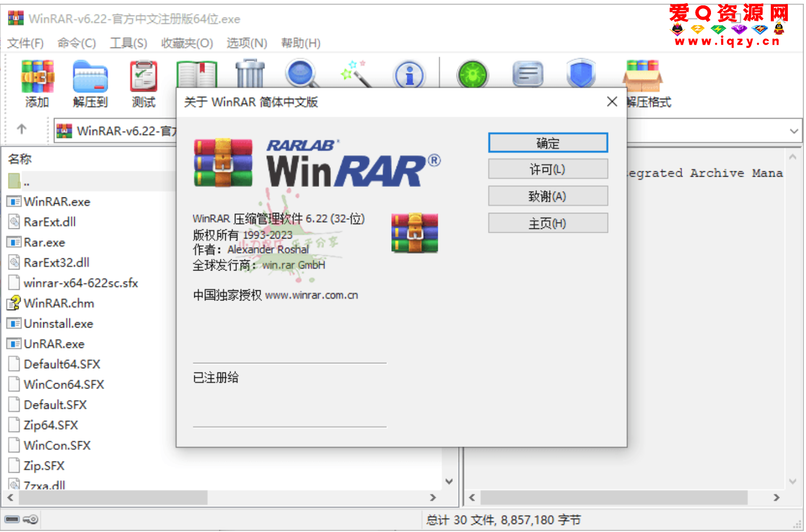The width and height of the screenshot is (806, 532).
Task: Click the Uninstall.exe file icon
Action: [14, 323]
